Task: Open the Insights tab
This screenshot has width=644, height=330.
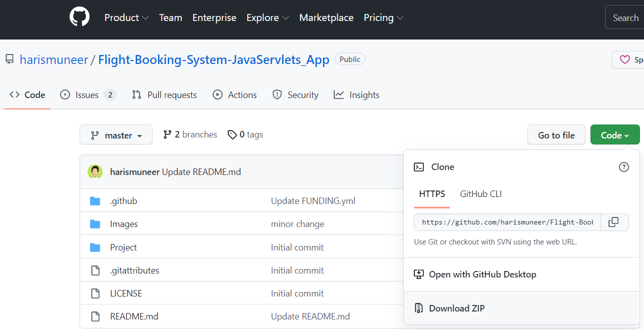Action: click(357, 95)
